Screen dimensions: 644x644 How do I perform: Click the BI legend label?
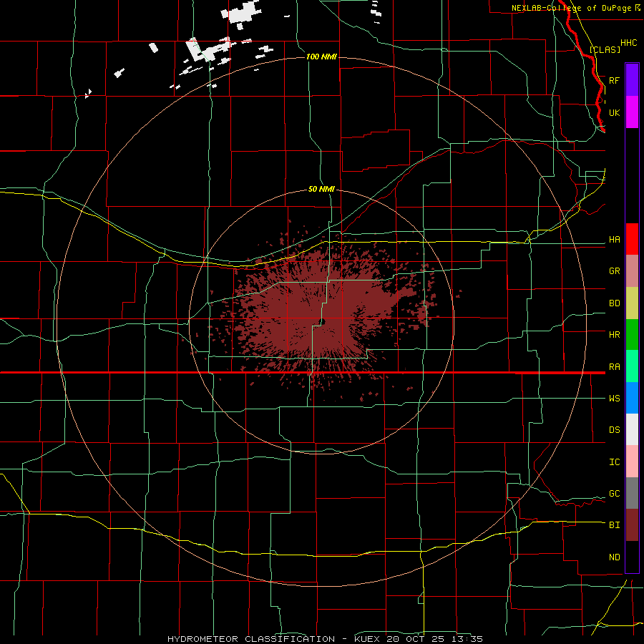pos(614,525)
